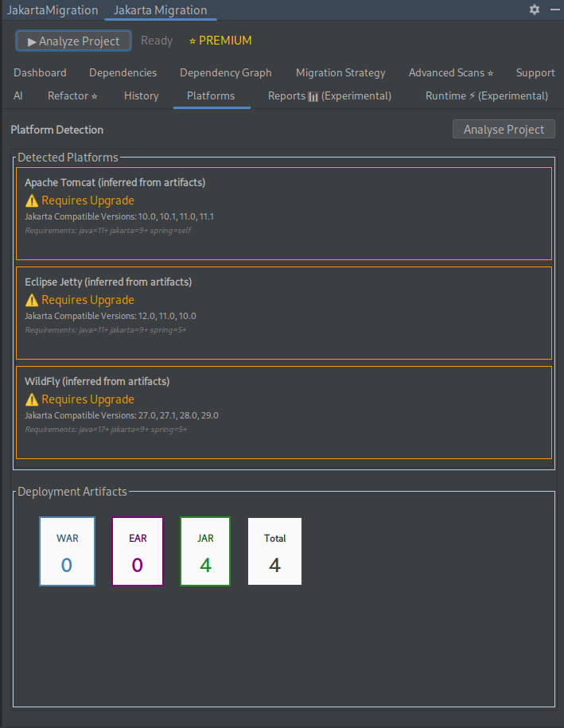Click the Analyse Project button in Platform Detection
The height and width of the screenshot is (728, 564).
504,129
